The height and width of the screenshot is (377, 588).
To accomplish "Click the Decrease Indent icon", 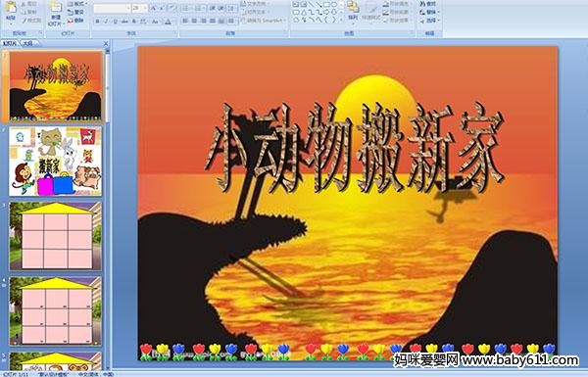I will 213,8.
